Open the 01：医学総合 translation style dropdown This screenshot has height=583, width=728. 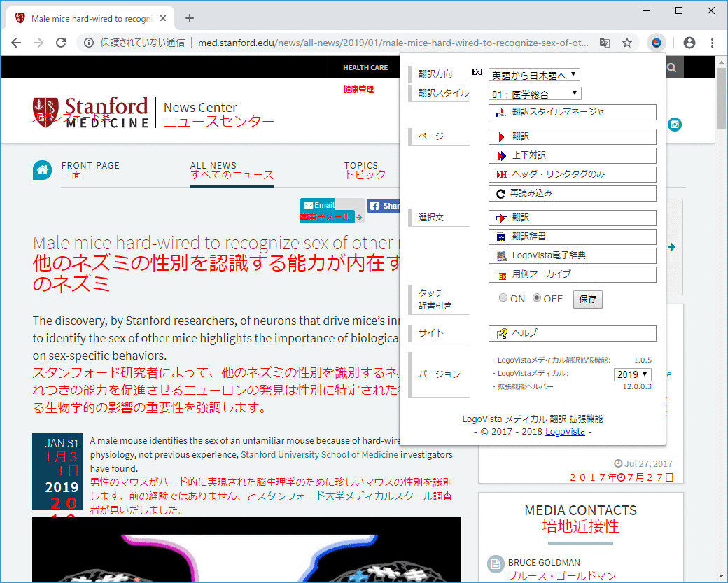(535, 94)
